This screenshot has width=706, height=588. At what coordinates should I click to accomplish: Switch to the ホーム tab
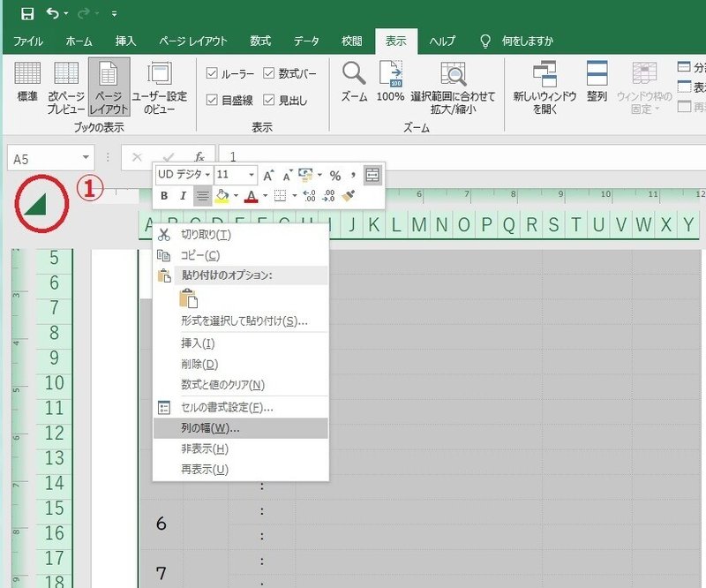click(x=79, y=41)
